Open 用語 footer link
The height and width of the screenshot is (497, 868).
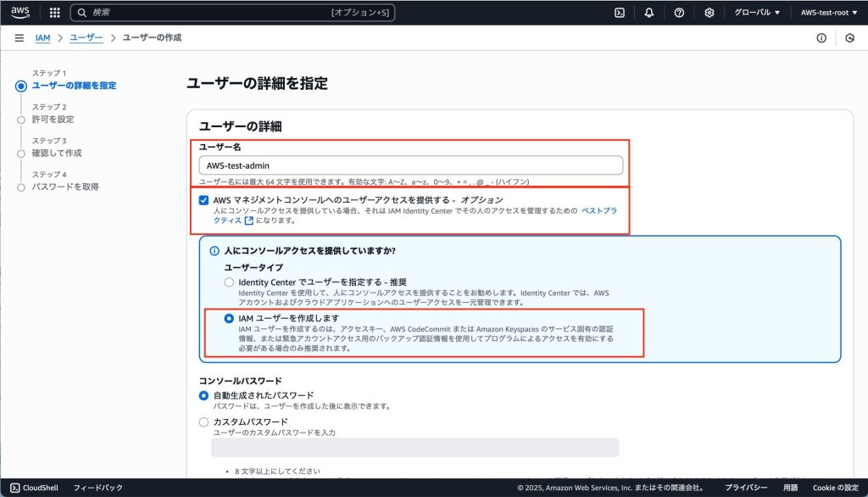(791, 488)
